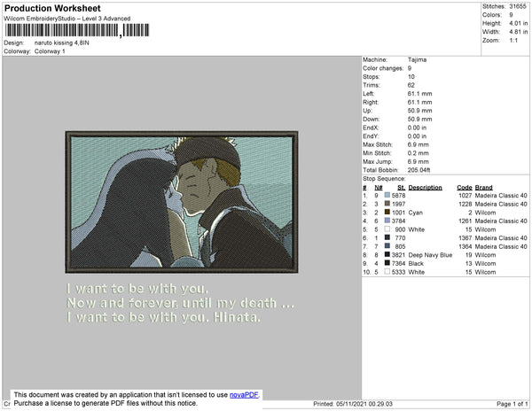
Task: Select the Black 7364 color swatch
Action: click(387, 263)
